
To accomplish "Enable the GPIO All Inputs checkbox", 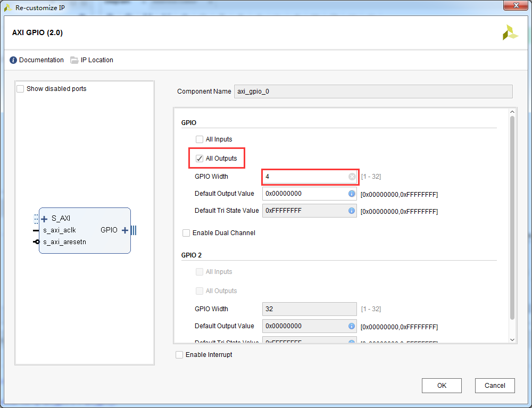I will (x=199, y=139).
